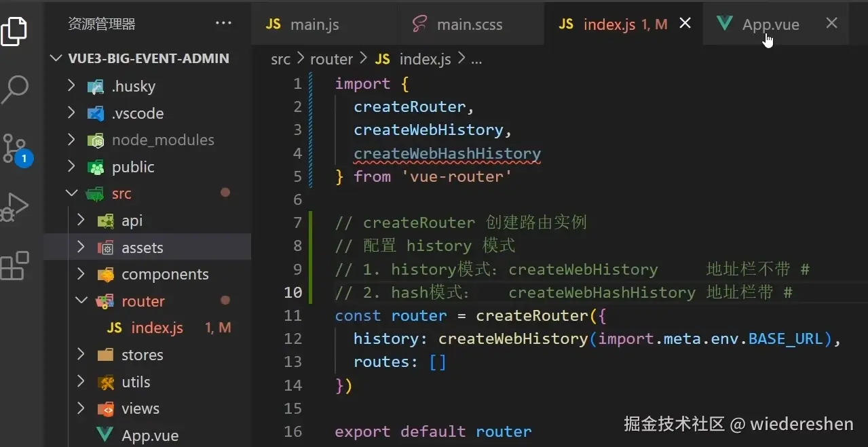Click the node_modules folder icon
868x447 pixels.
96,140
